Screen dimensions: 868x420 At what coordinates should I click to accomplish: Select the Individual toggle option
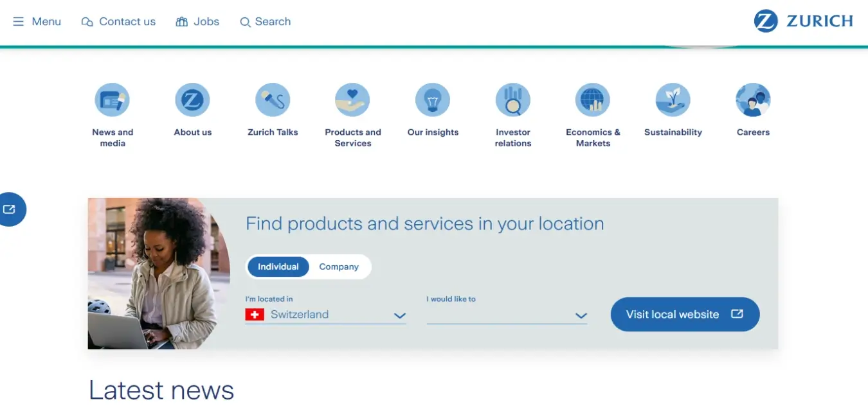tap(278, 267)
